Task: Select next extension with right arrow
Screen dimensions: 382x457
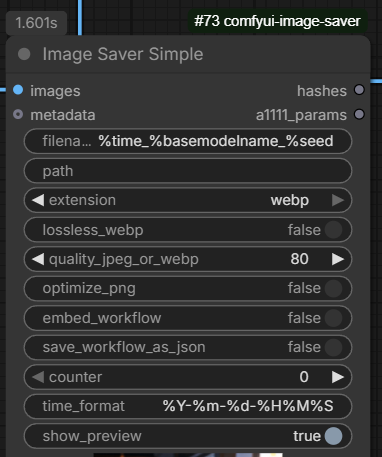Action: 338,200
